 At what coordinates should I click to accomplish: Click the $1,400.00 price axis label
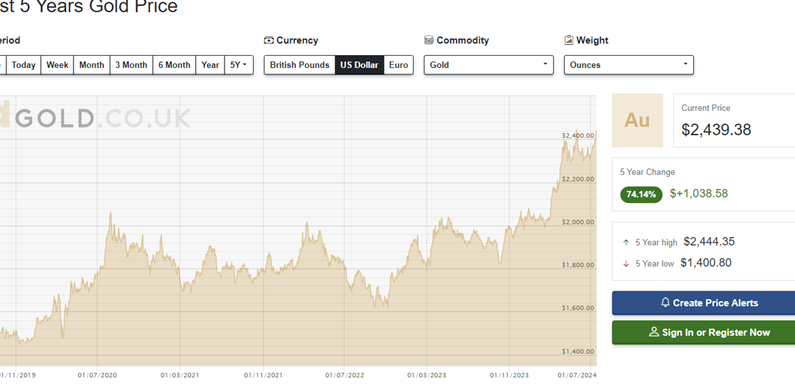coord(578,351)
